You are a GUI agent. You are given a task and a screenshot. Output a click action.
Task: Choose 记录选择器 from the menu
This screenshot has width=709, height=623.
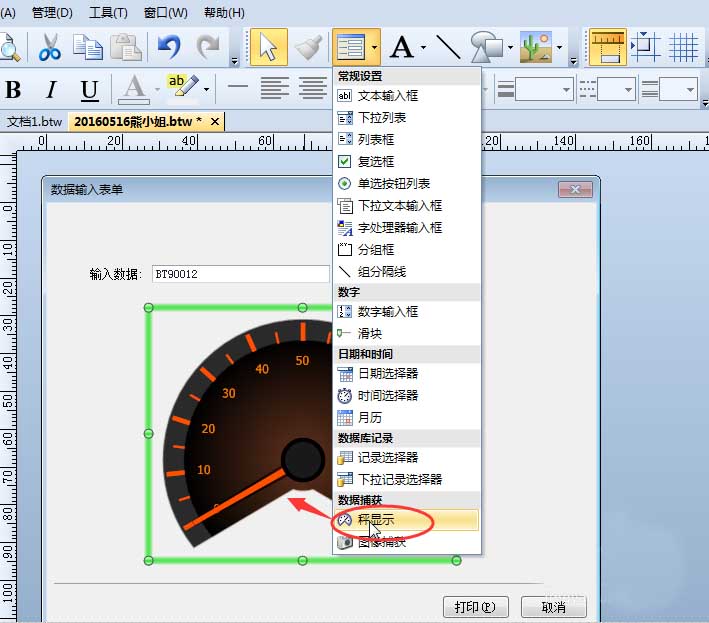407,458
